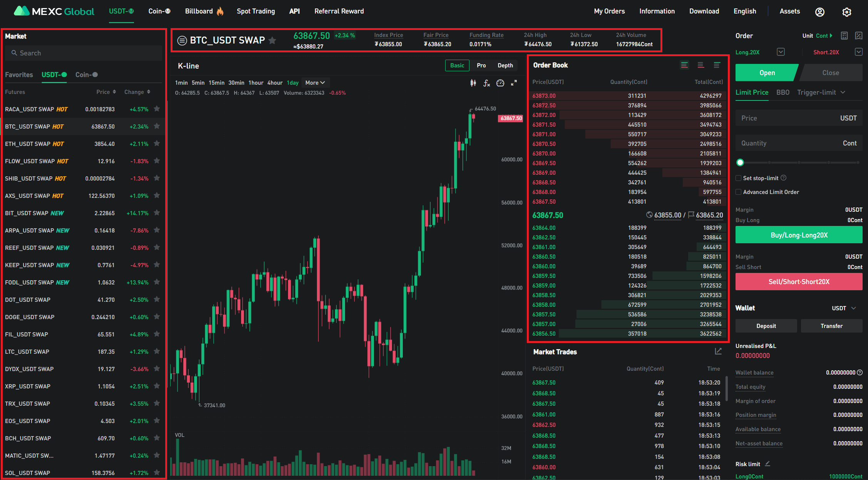Open the Market Trades detail view icon

(x=718, y=351)
